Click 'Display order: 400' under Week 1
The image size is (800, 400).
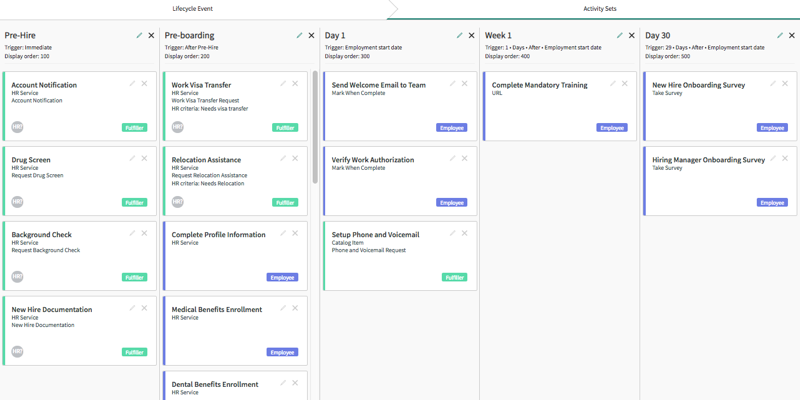[x=507, y=56]
